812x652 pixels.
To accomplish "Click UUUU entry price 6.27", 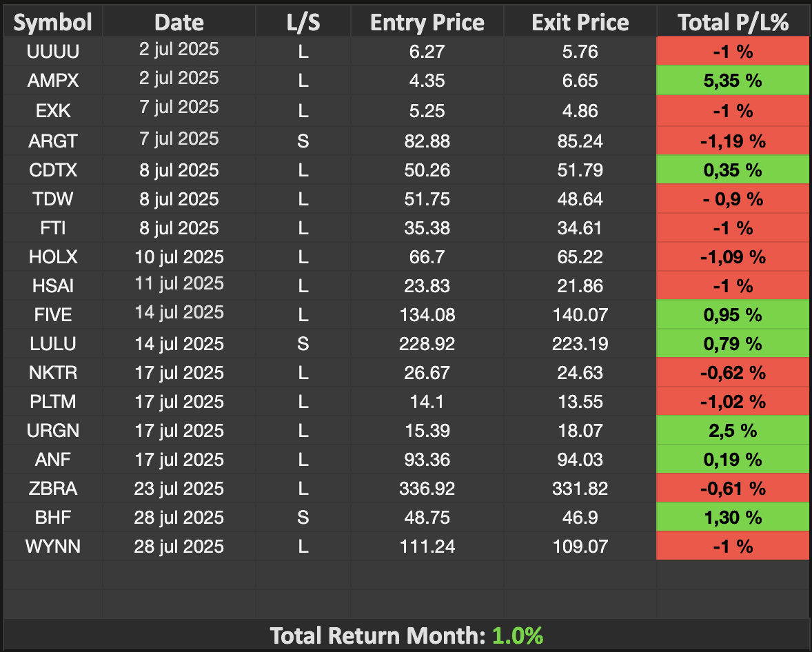I will (427, 51).
